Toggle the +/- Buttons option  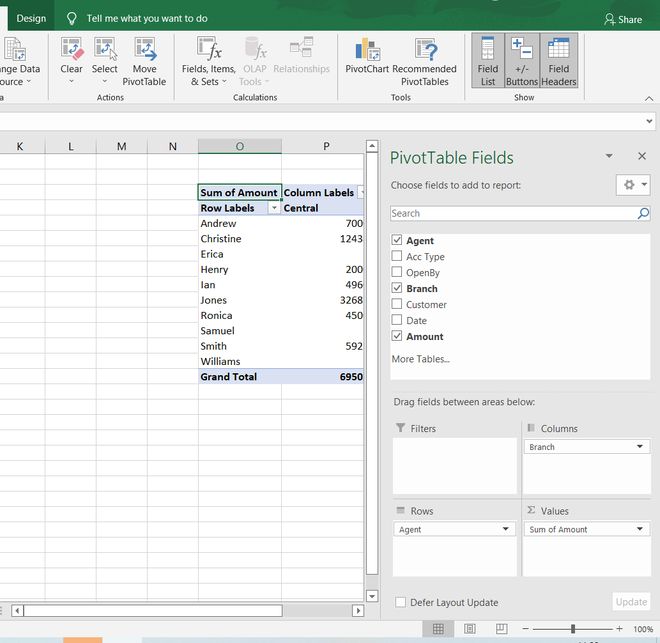[x=522, y=61]
